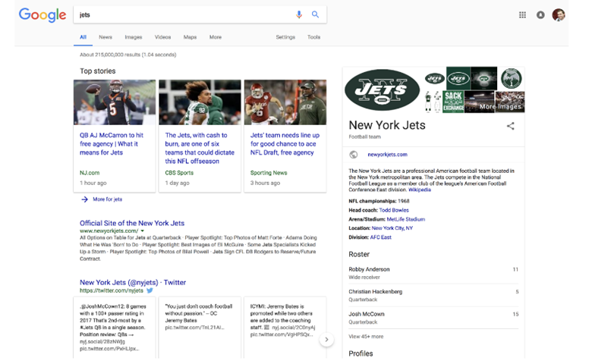
Task: Click the More images thumbnail
Action: (510, 102)
